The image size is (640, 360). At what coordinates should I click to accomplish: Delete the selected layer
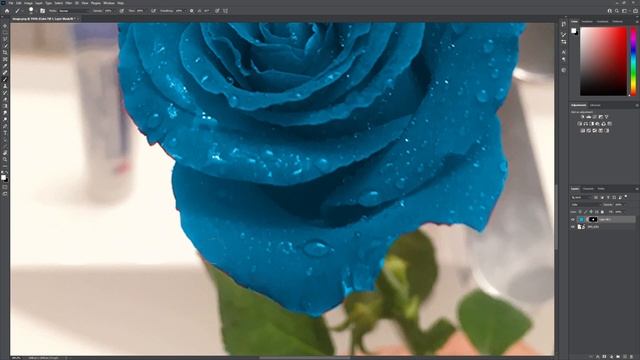[x=631, y=356]
